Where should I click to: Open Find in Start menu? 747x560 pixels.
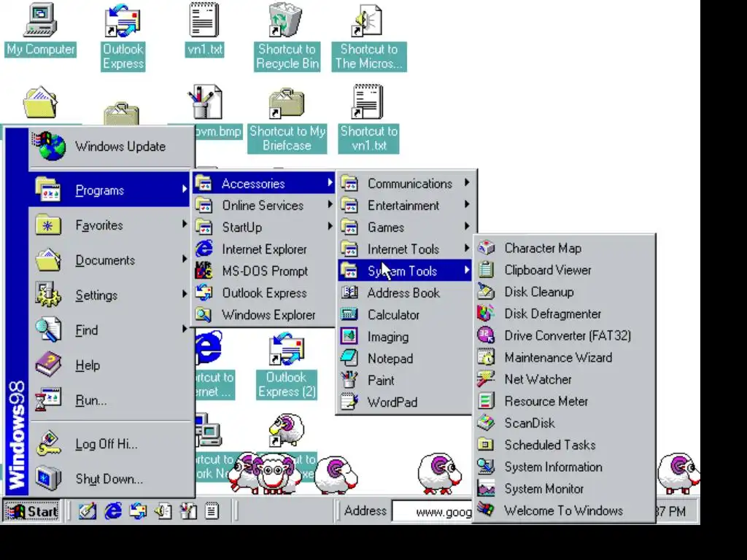[x=110, y=330]
